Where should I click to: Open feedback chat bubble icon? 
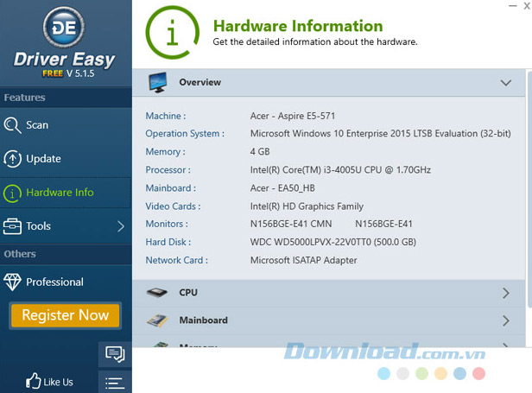[x=115, y=354]
